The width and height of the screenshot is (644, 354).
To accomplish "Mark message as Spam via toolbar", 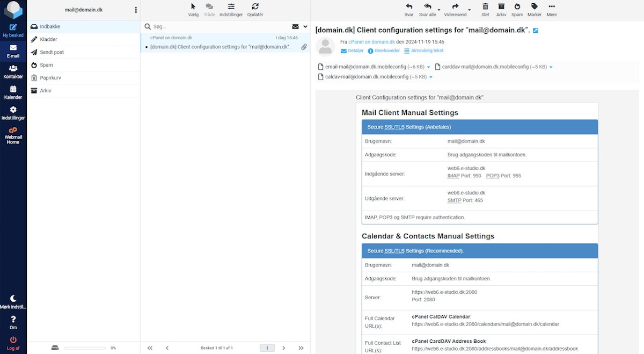I will 517,9.
